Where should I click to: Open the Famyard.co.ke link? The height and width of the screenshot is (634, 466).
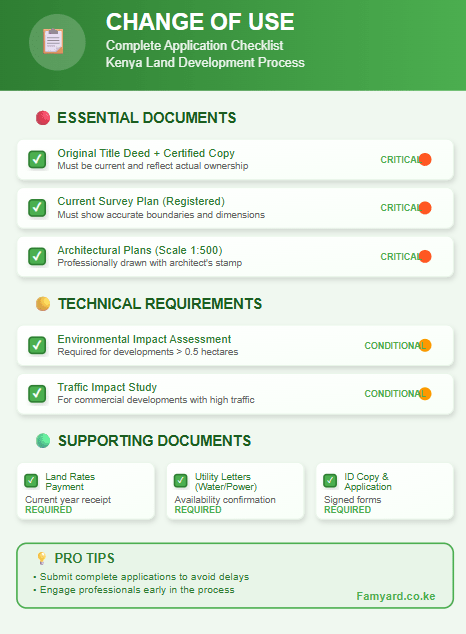(x=396, y=596)
